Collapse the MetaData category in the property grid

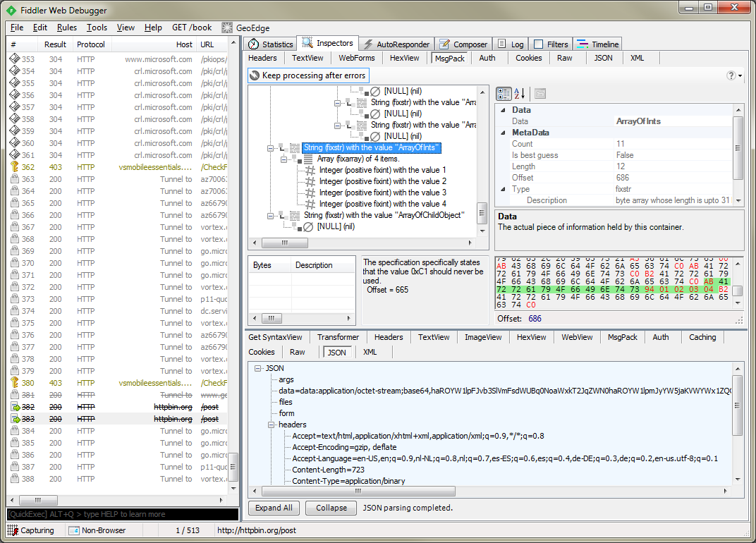pyautogui.click(x=503, y=133)
